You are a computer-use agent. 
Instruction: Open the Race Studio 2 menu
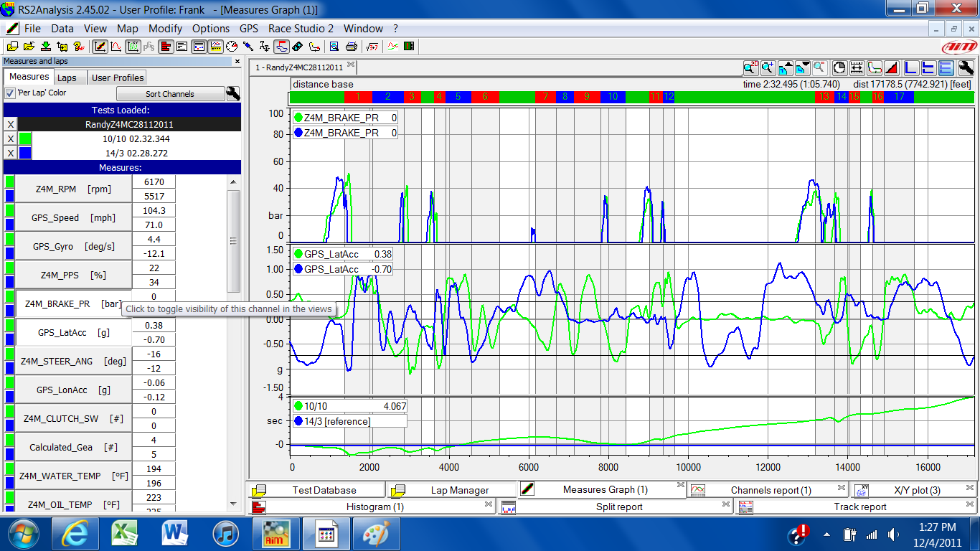coord(301,29)
